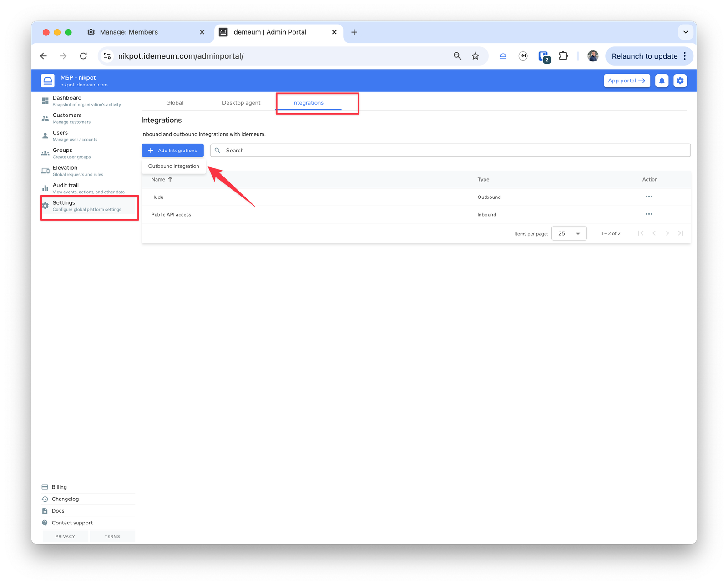This screenshot has width=728, height=585.
Task: Reload the page
Action: pyautogui.click(x=83, y=56)
